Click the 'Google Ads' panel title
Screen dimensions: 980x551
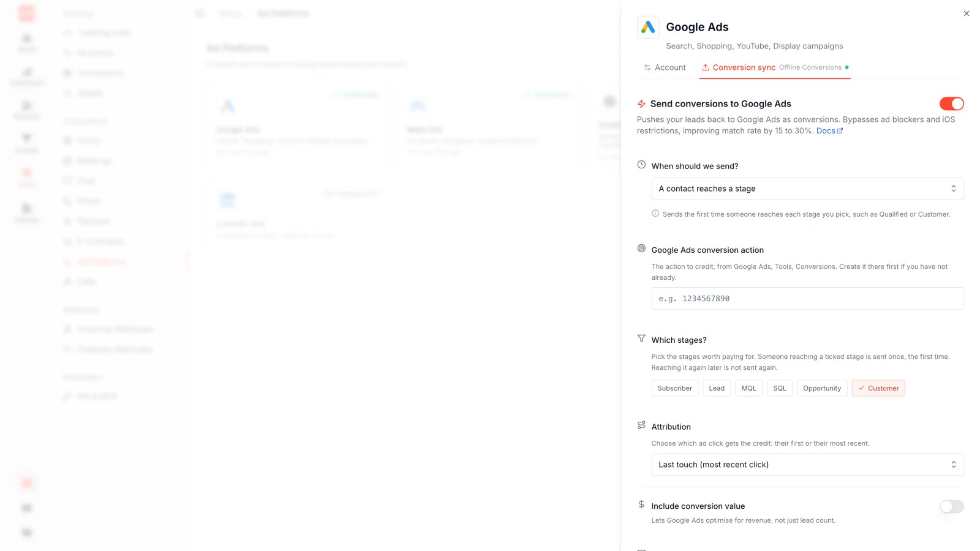pos(697,27)
